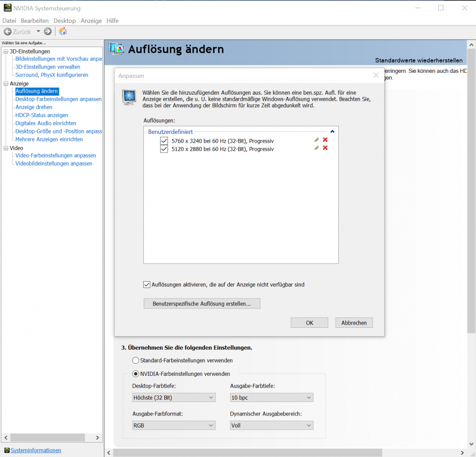The width and height of the screenshot is (476, 457).
Task: Open Desktop-Größe und -Position anpassen
Action: pos(59,132)
